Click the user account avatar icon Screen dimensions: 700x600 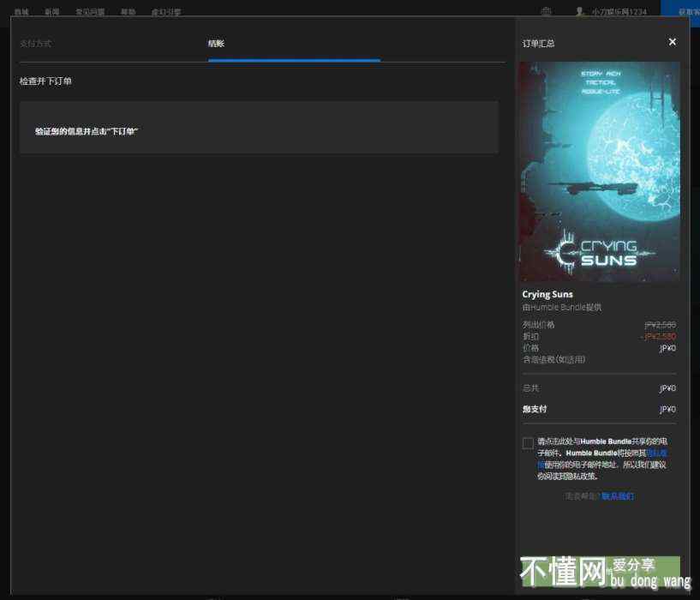579,12
